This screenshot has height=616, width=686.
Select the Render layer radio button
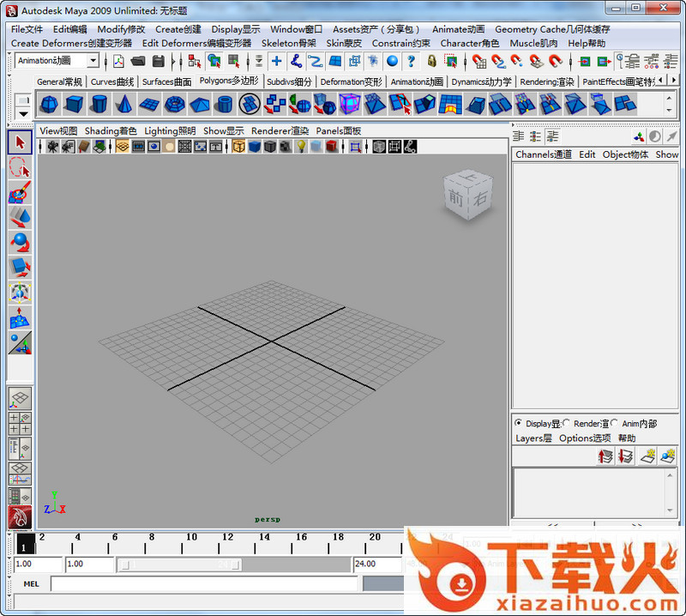coord(567,423)
